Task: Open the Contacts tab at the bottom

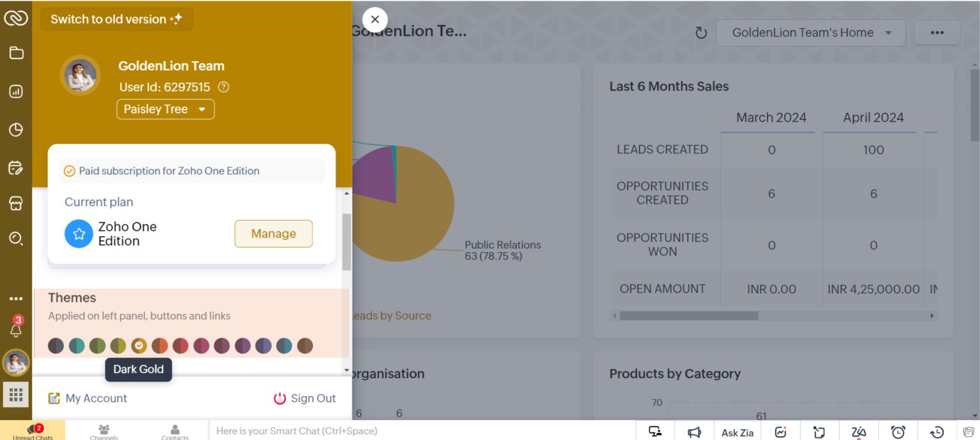Action: click(175, 431)
